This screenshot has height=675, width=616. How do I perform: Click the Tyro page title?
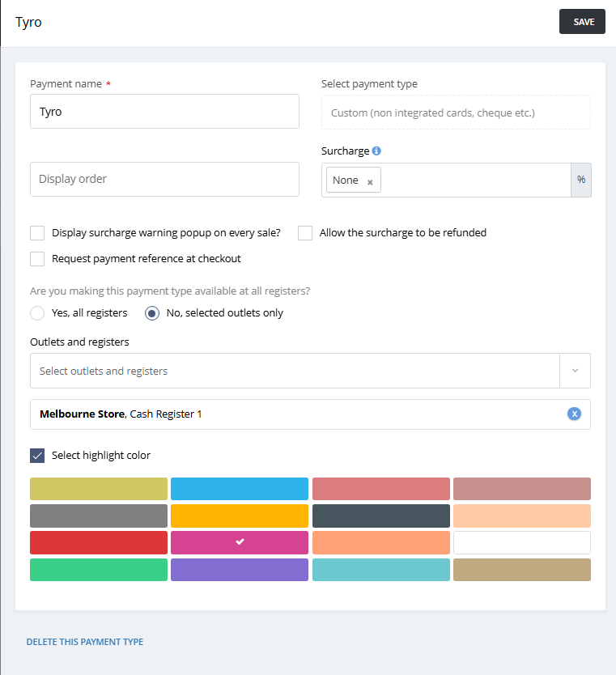(28, 23)
